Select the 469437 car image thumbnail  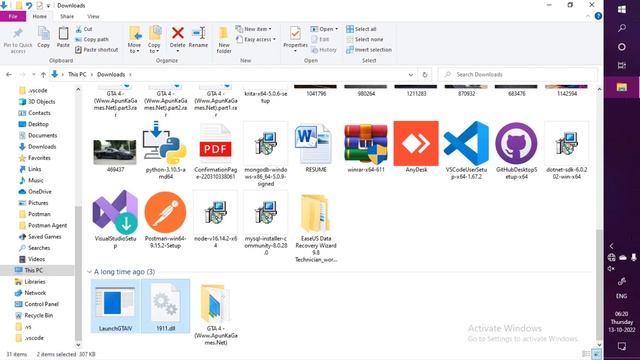pyautogui.click(x=115, y=151)
